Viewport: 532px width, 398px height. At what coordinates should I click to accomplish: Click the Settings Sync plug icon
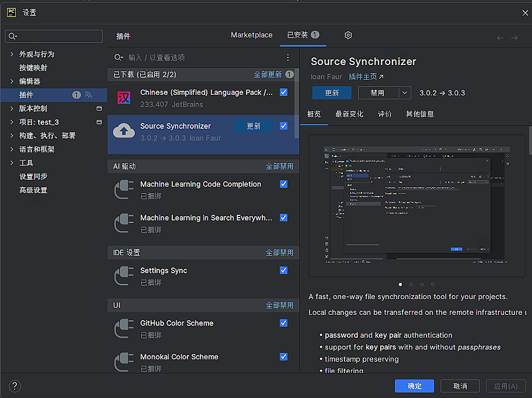tap(124, 276)
